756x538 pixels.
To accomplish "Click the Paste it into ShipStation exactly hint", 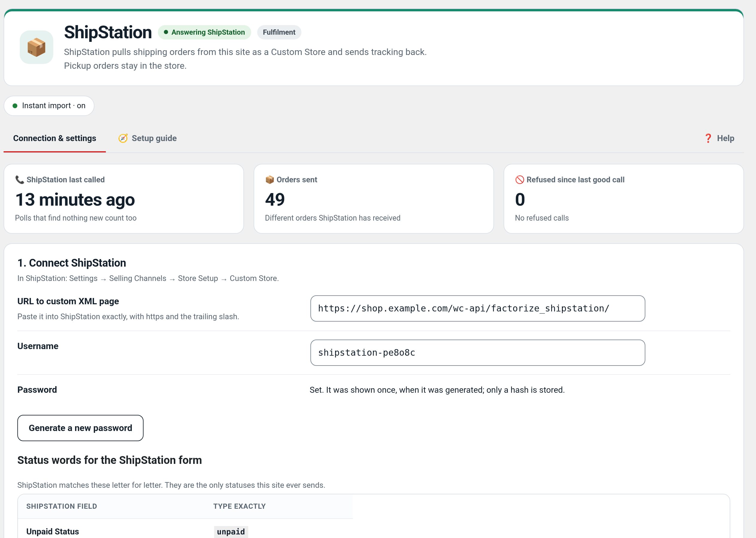I will click(128, 317).
